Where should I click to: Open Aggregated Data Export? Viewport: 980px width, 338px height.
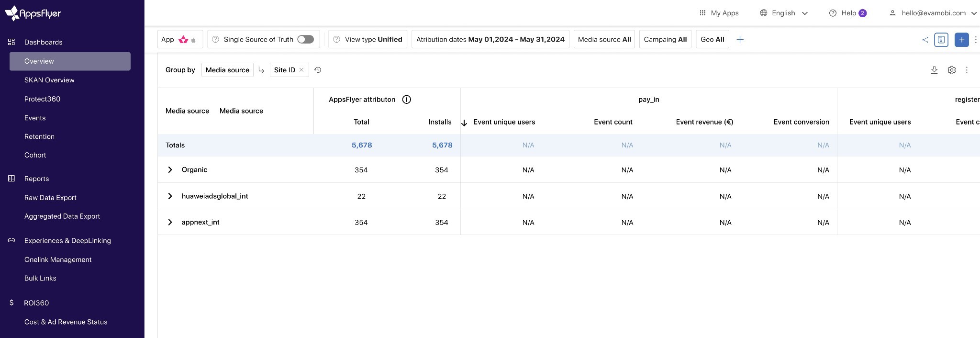click(62, 216)
